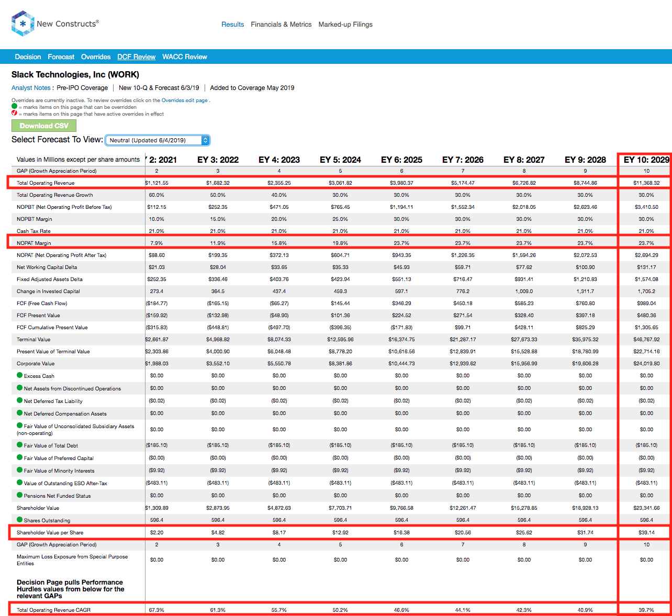Click the $3,061.82 revenue value for 2024
This screenshot has width=672, height=616.
(340, 183)
